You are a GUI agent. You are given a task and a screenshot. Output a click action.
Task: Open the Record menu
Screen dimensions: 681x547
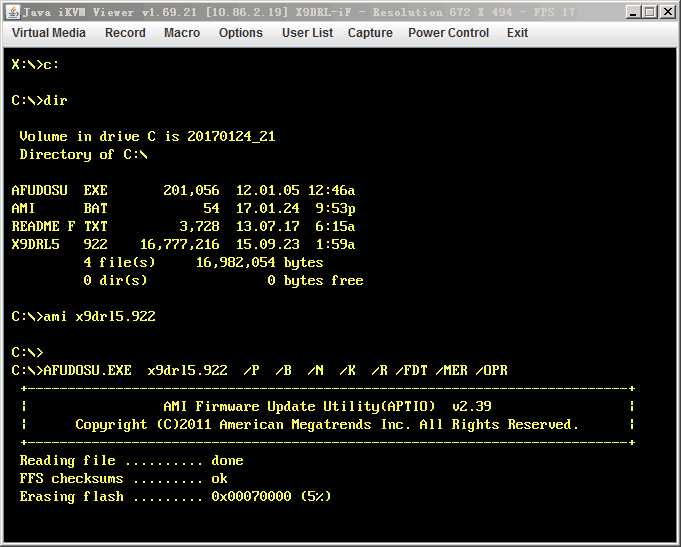[x=125, y=33]
